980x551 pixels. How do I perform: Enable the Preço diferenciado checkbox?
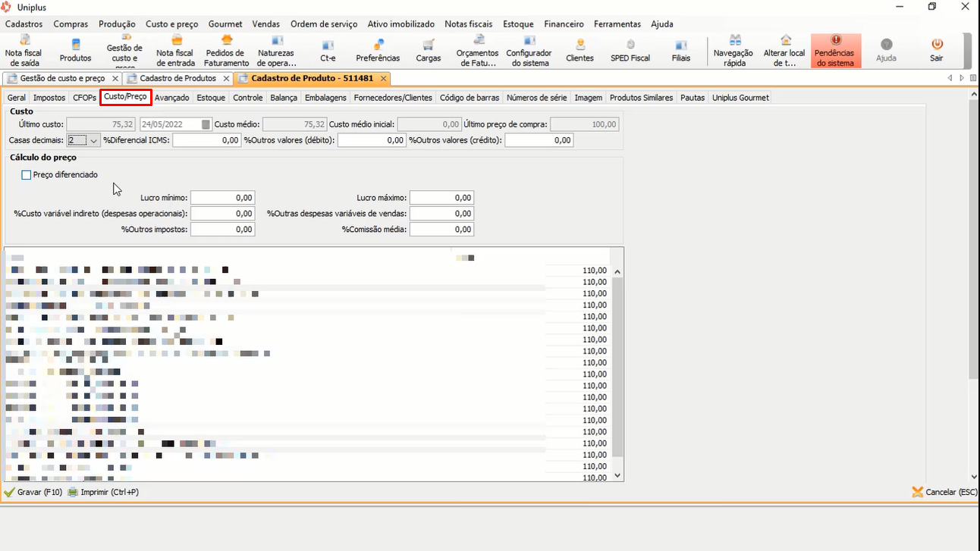(27, 175)
